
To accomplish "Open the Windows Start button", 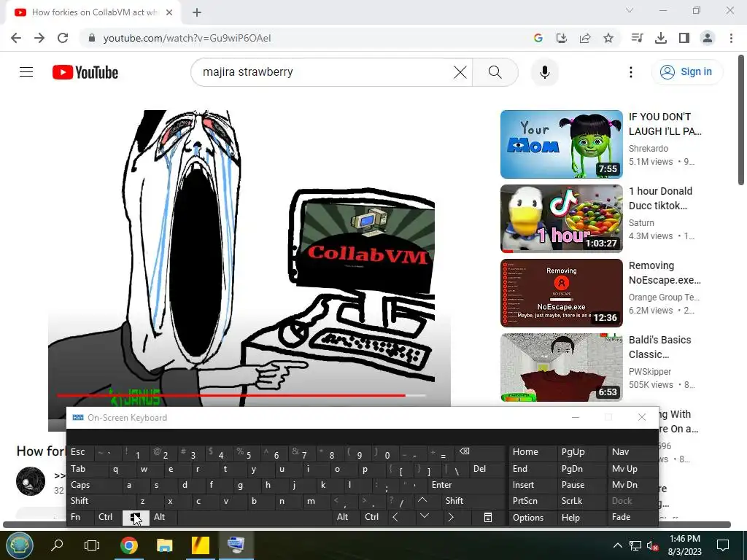I will pyautogui.click(x=20, y=545).
